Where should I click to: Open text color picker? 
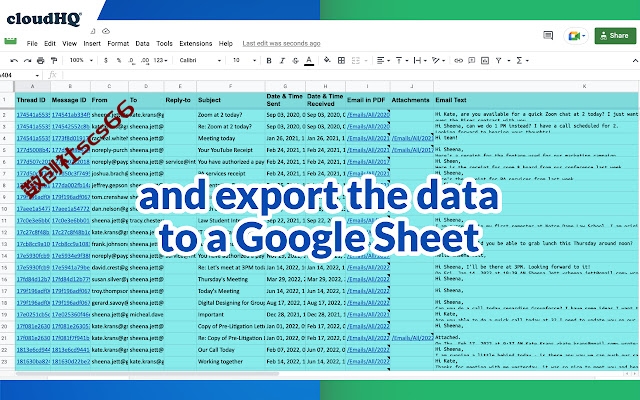pos(309,60)
